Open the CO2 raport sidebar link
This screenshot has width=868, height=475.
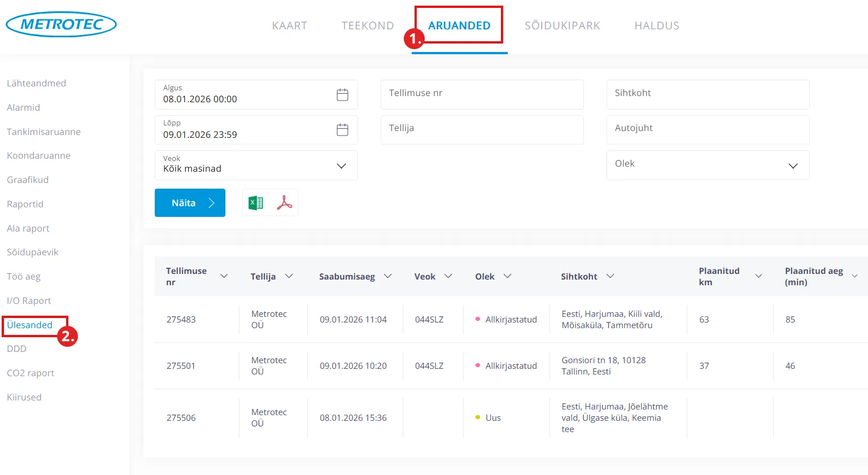click(x=30, y=373)
